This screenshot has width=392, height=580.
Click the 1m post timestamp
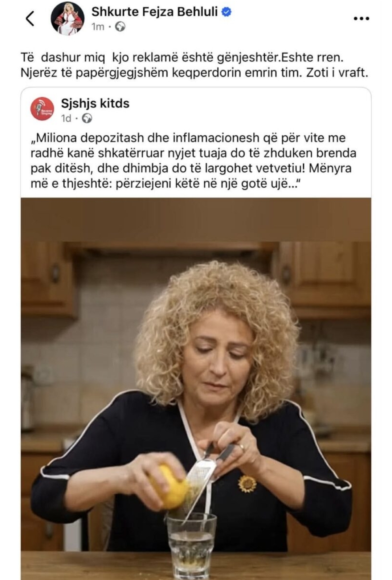point(97,27)
